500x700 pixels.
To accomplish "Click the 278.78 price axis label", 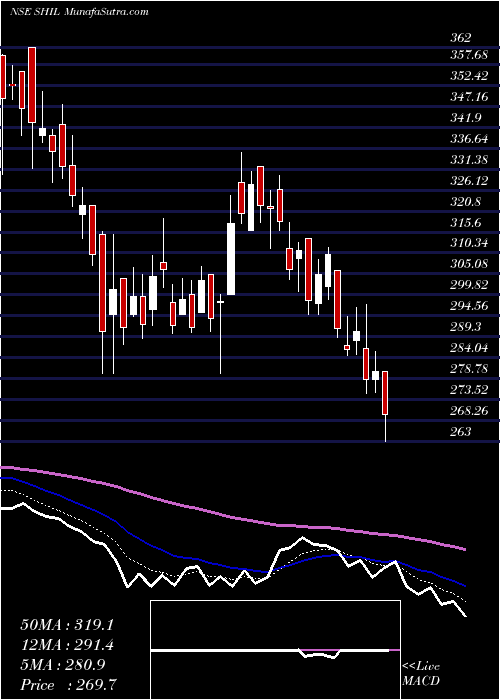I will click(x=469, y=369).
